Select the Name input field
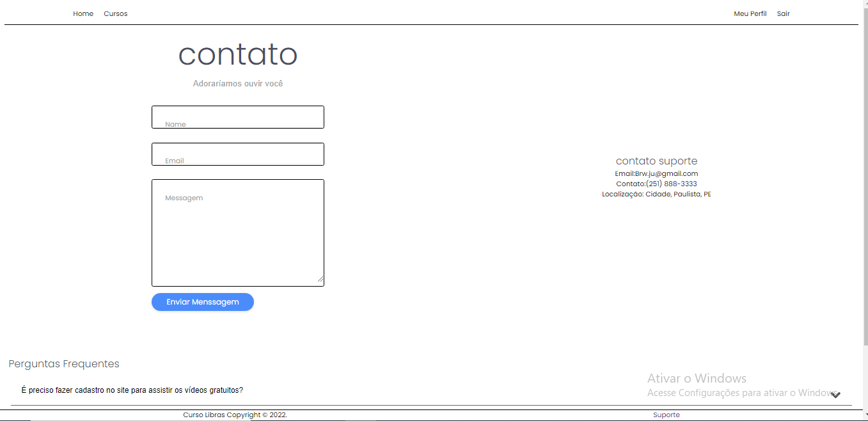The width and height of the screenshot is (868, 421). coord(237,117)
